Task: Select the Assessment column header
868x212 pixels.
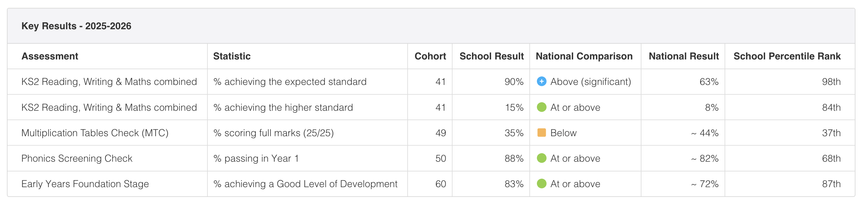Action: pyautogui.click(x=50, y=56)
